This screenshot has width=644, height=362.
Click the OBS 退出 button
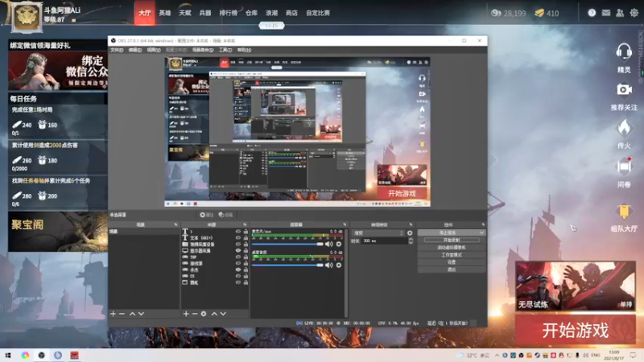coord(452,269)
